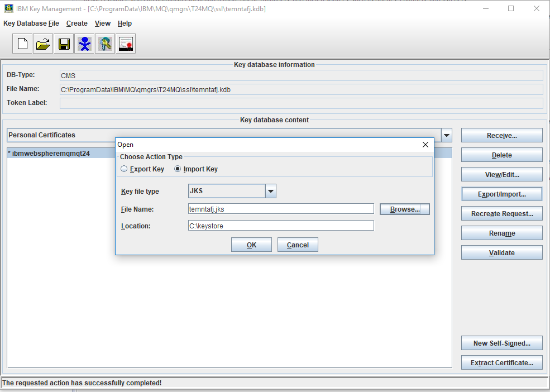
Task: Click the empty Token Label field
Action: coord(302,103)
